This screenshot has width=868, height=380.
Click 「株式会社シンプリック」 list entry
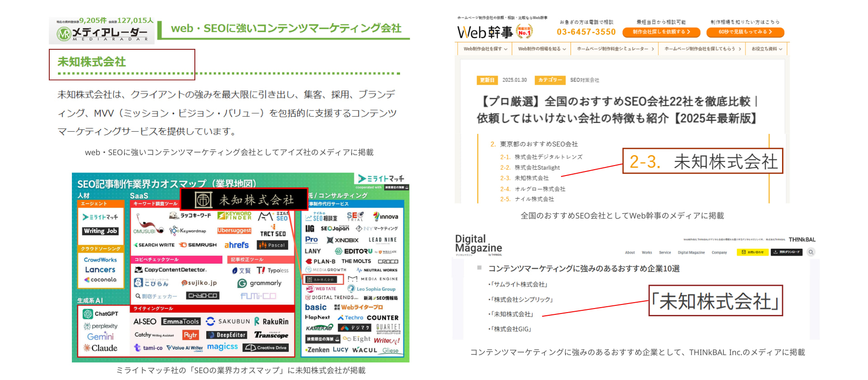[522, 299]
